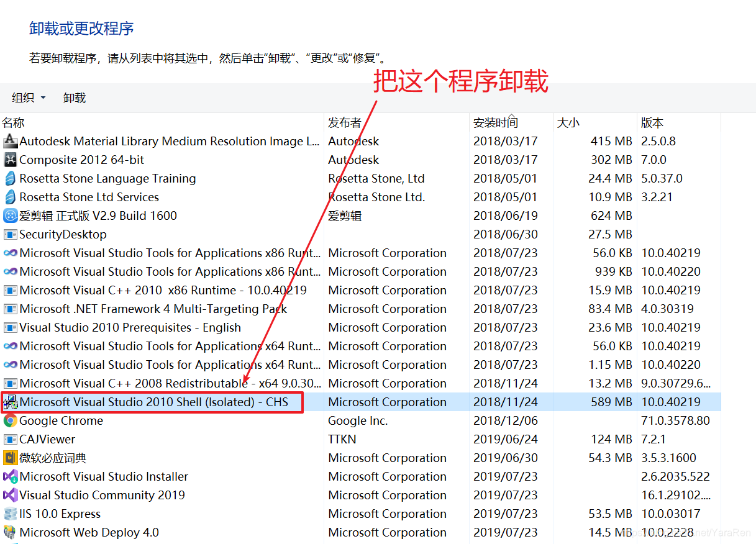Select Visual Studio Community 2019 entry name
Viewport: 756px width, 544px height.
pyautogui.click(x=102, y=495)
